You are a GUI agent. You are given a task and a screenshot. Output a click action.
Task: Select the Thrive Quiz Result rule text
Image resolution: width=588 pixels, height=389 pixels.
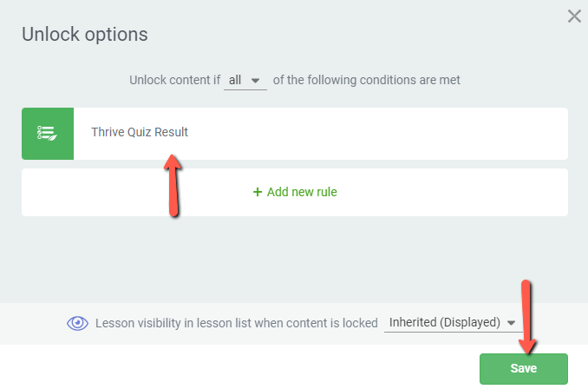(140, 132)
